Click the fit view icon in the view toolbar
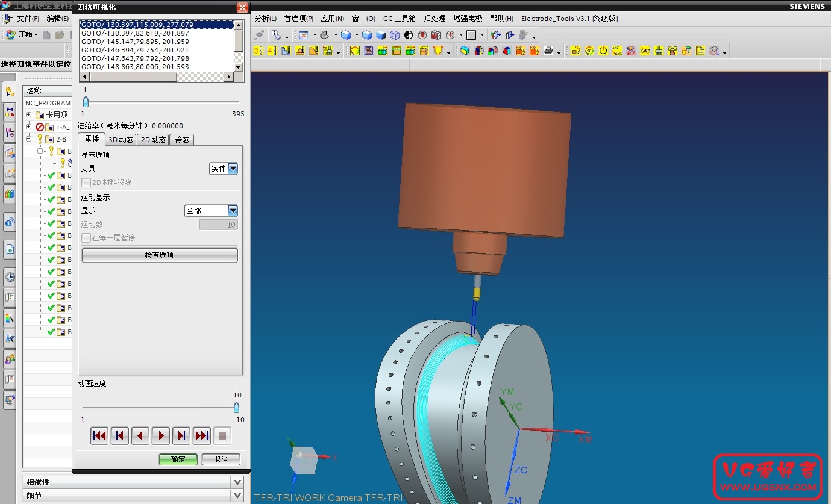Screen dimensions: 831x504 tap(304, 36)
